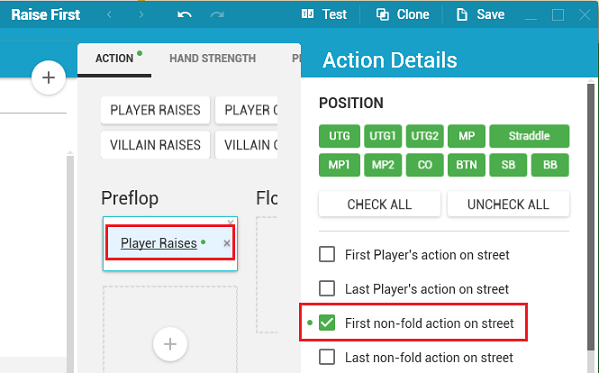Save the filter
This screenshot has width=599, height=373.
(481, 15)
